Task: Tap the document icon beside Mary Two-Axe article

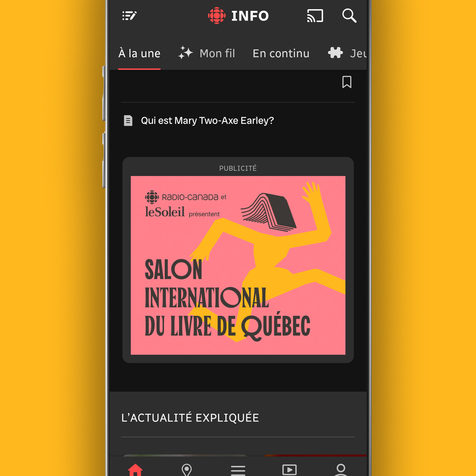Action: 128,121
